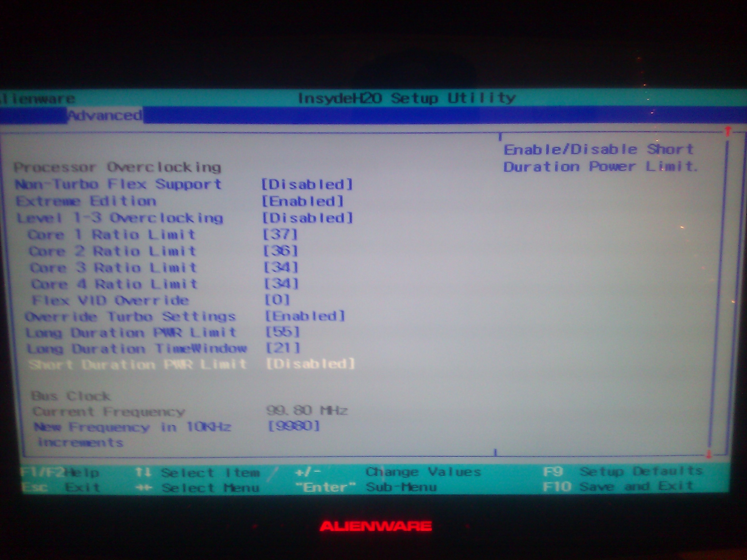Image resolution: width=747 pixels, height=560 pixels.
Task: Select Long Duration TimeWindow value 21
Action: [x=283, y=348]
